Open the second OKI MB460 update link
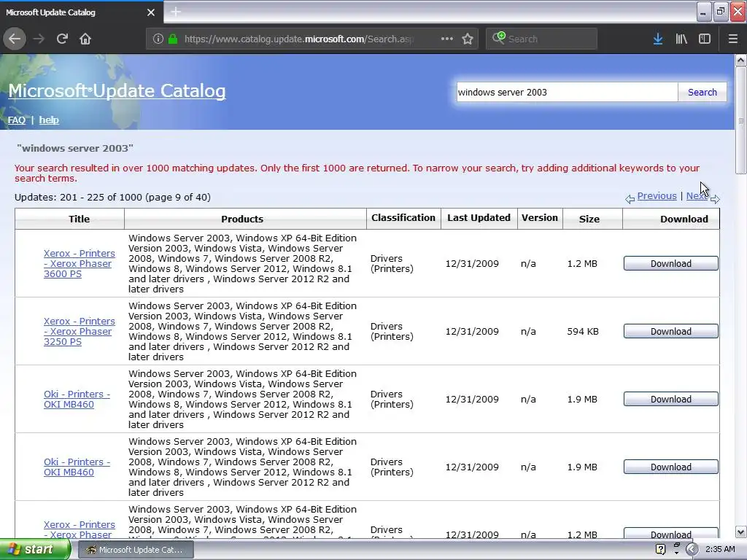The height and width of the screenshot is (560, 747). click(x=77, y=467)
